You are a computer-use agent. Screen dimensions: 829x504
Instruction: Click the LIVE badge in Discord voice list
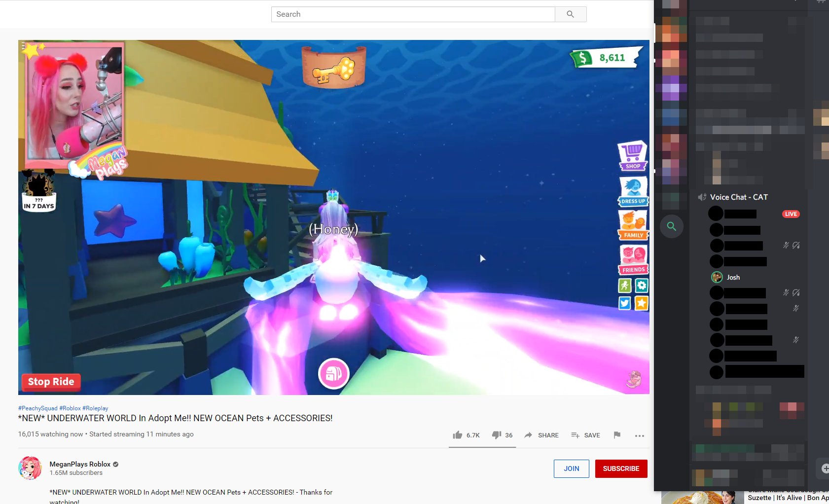(791, 214)
